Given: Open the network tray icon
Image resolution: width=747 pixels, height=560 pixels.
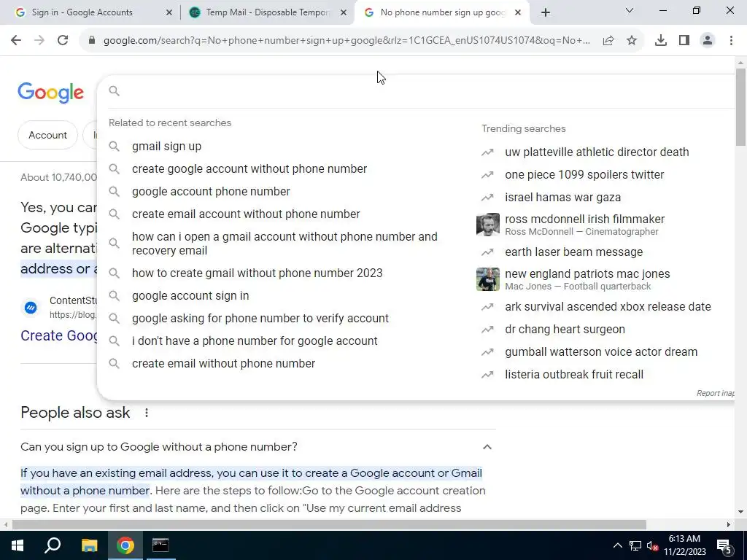Looking at the screenshot, I should [x=635, y=545].
